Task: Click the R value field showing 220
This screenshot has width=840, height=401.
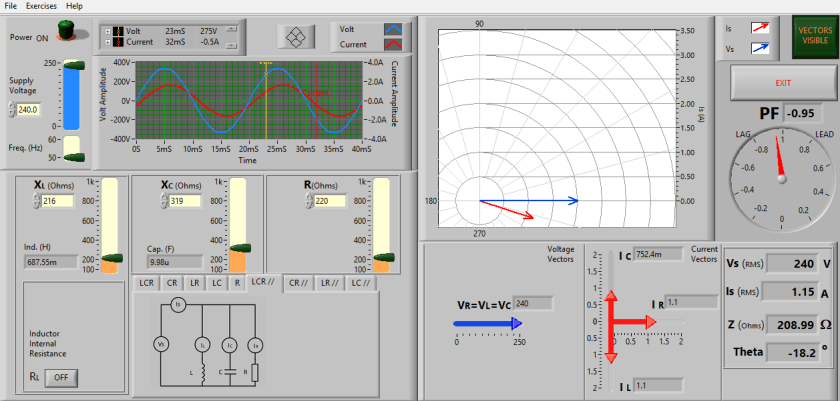Action: (x=330, y=201)
